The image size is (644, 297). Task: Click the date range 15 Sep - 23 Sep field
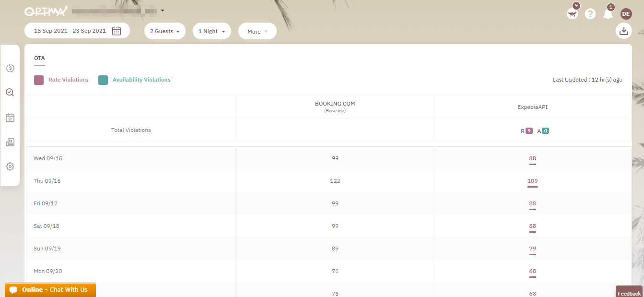coord(77,31)
